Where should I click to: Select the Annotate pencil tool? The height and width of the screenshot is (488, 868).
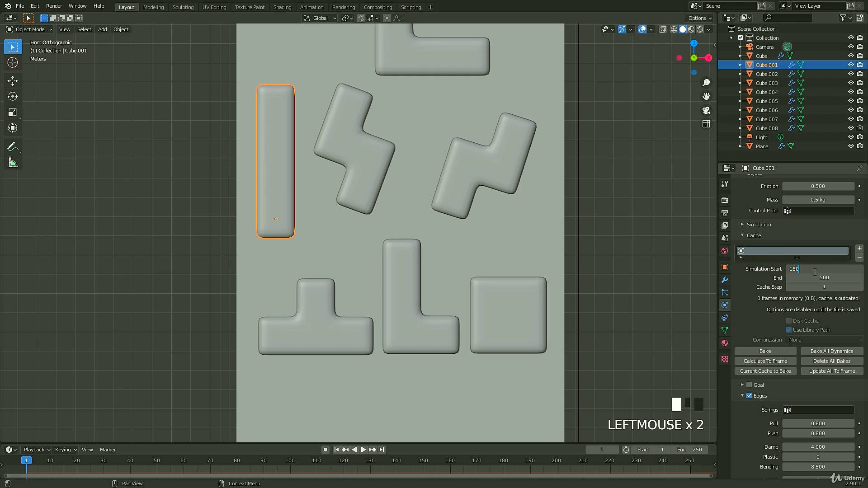(13, 147)
